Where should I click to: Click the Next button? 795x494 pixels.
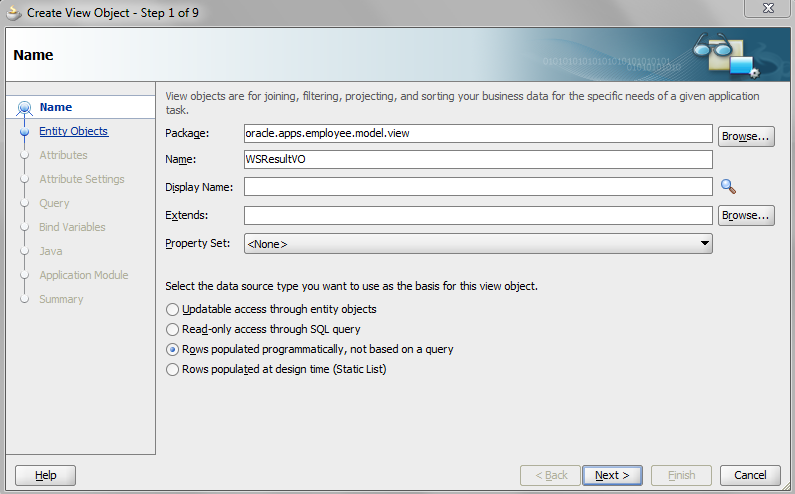click(x=613, y=475)
